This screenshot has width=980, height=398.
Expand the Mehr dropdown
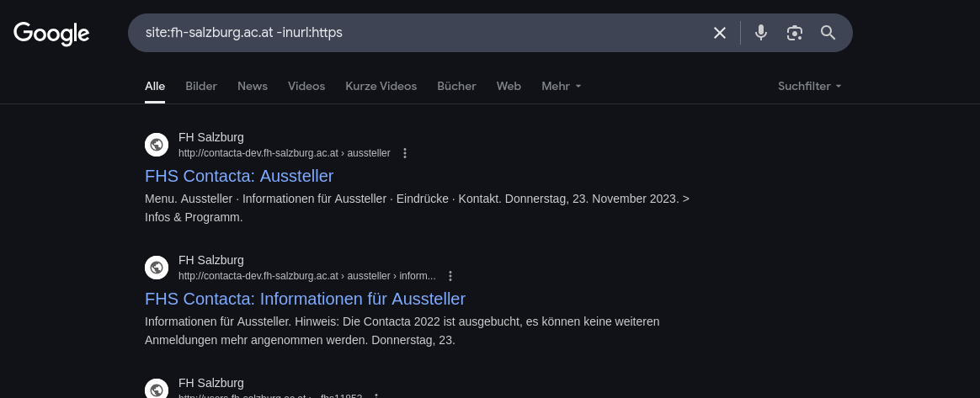pos(561,86)
